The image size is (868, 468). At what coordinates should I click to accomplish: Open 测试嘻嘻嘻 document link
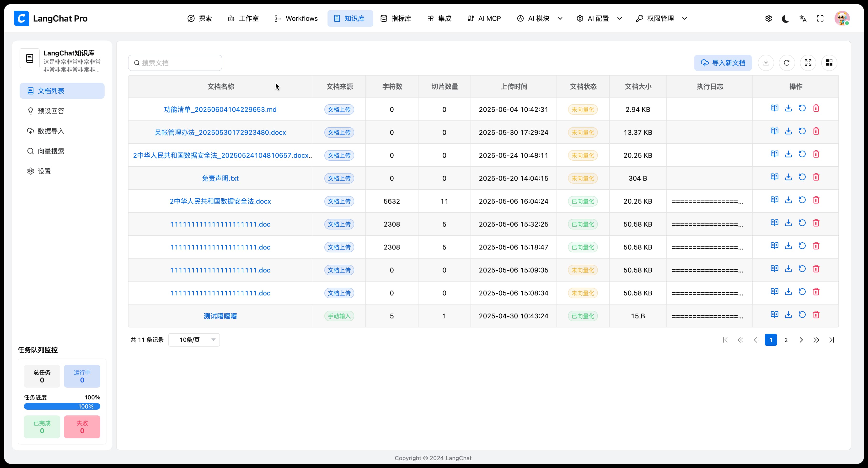(x=220, y=316)
